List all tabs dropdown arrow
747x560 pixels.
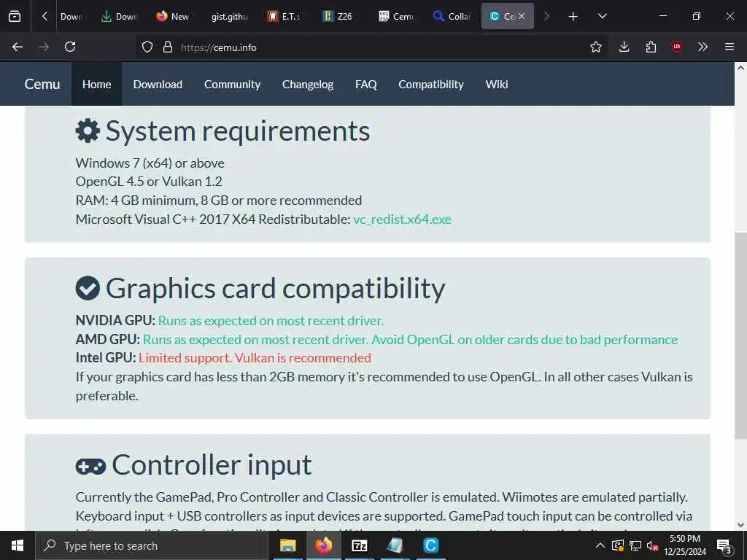coord(602,16)
